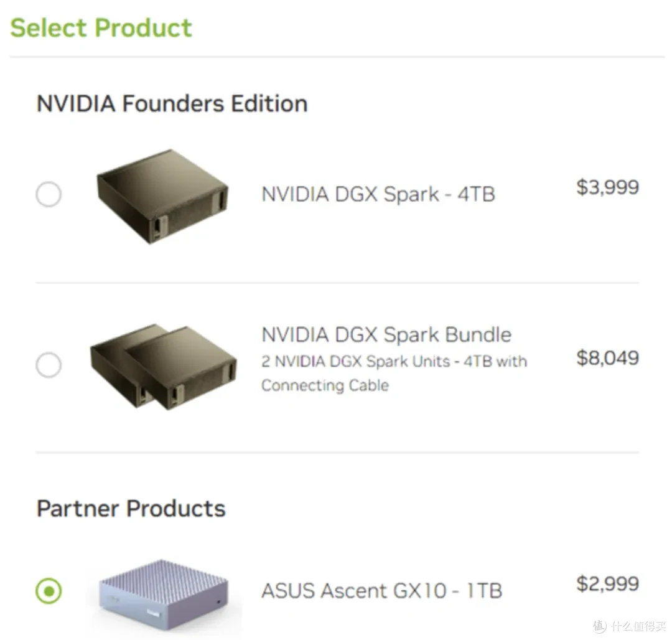This screenshot has width=672, height=640.
Task: Open the single DGX Spark product image
Action: tap(163, 196)
